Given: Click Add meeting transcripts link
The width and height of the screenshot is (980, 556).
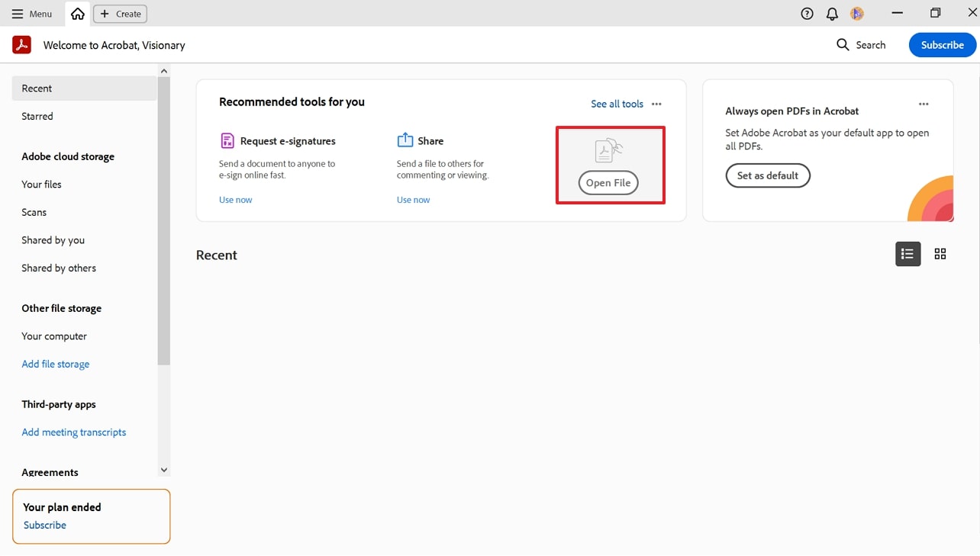Looking at the screenshot, I should 74,432.
